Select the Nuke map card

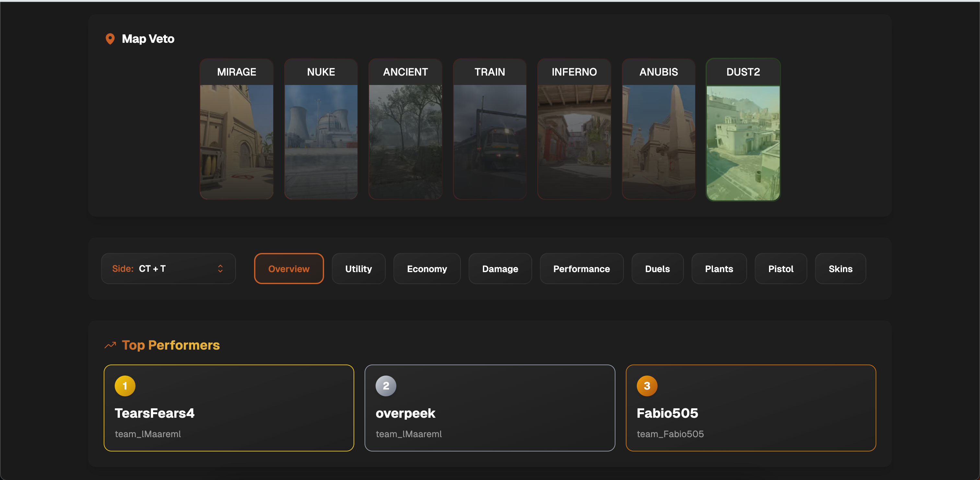321,129
